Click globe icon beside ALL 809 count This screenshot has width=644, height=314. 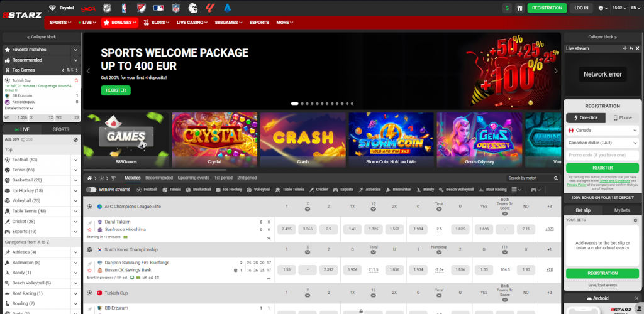75,139
